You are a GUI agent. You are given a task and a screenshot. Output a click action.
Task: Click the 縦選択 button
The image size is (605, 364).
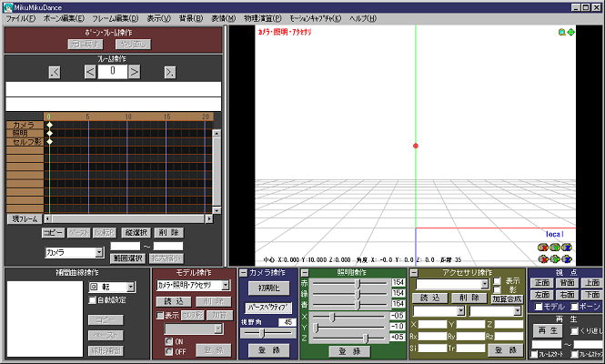(136, 233)
